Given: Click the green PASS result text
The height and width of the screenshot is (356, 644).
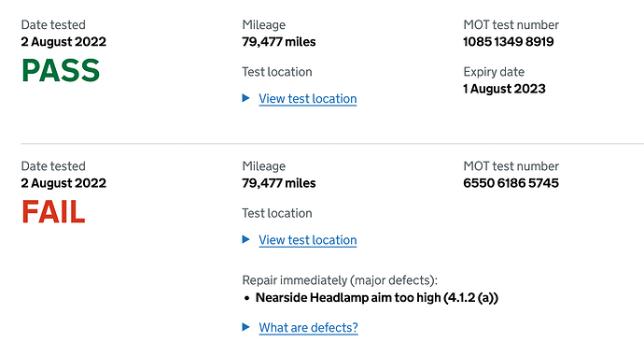Looking at the screenshot, I should coord(61,71).
